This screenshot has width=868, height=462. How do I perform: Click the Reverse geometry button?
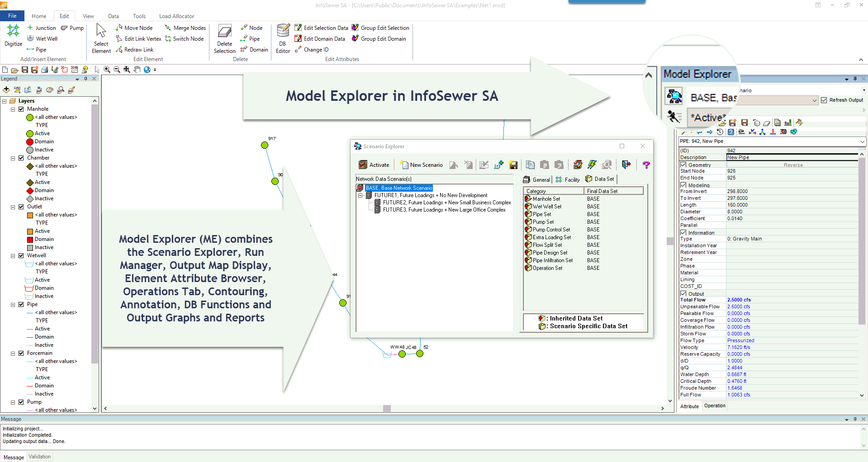(793, 165)
